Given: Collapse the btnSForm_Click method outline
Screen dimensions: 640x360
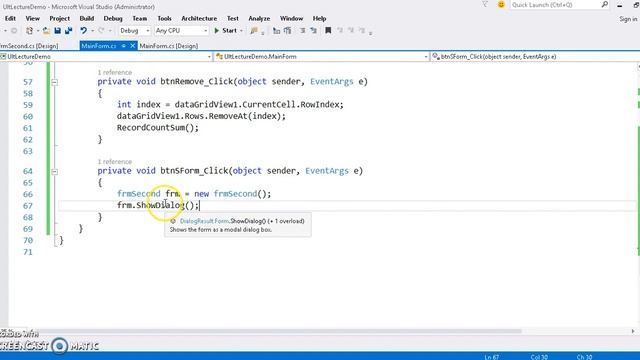Looking at the screenshot, I should 54,171.
